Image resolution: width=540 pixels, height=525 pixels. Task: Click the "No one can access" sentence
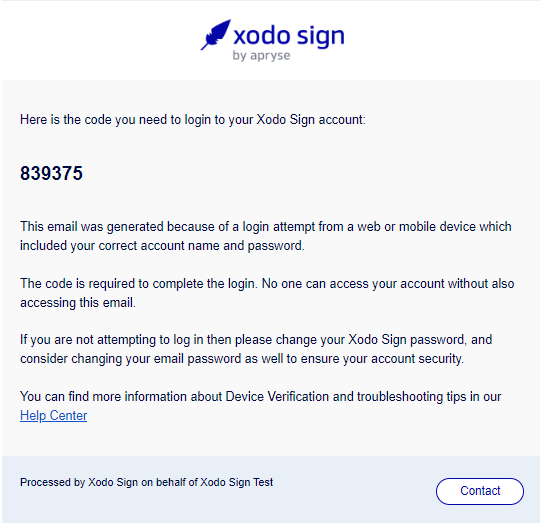[388, 284]
